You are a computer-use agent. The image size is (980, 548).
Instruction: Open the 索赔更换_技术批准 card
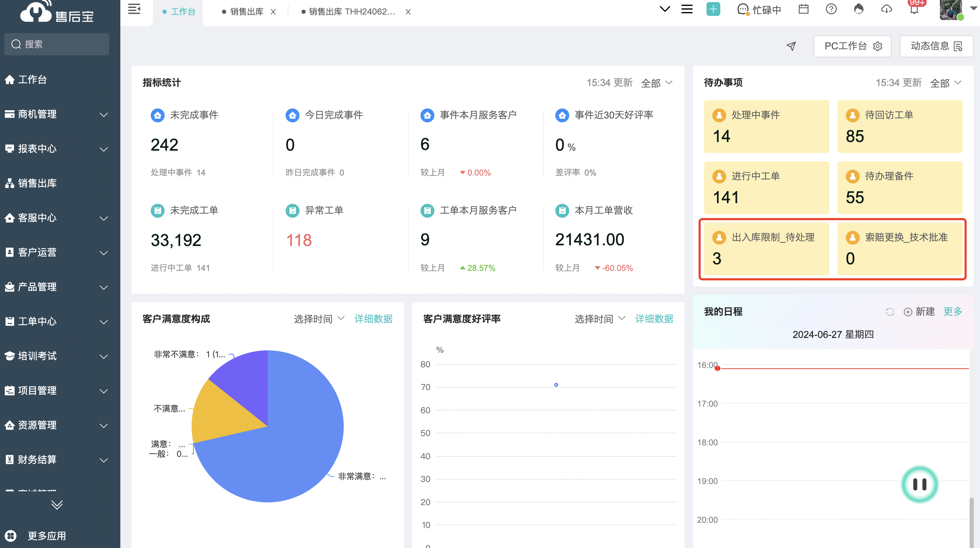tap(900, 249)
